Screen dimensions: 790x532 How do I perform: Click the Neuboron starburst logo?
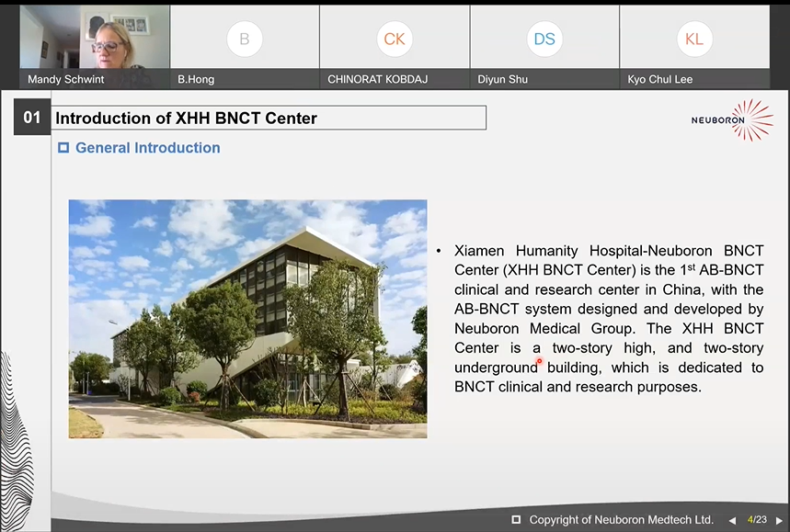751,120
